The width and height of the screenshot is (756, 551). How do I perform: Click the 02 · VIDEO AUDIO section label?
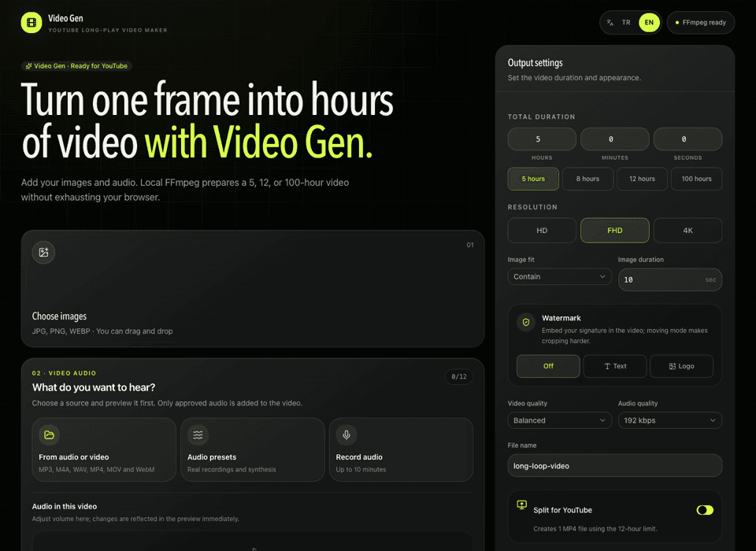point(64,373)
